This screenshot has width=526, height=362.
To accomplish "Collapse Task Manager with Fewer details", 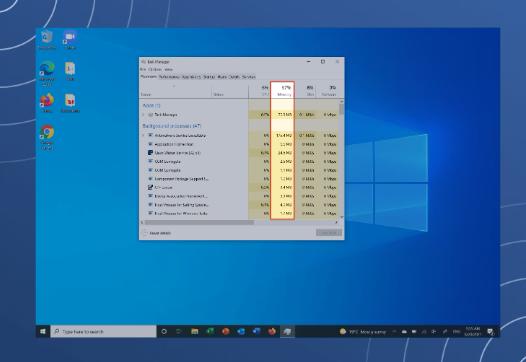I will tap(158, 233).
